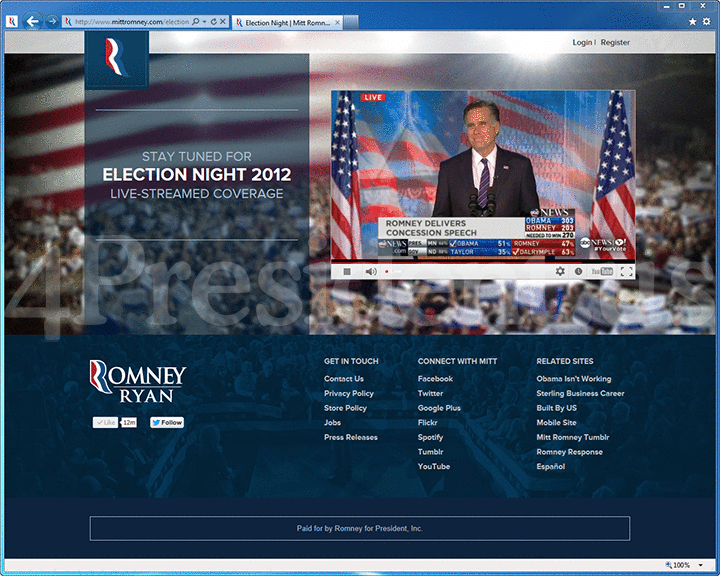Screen dimensions: 720x576
Task: Open the Login link
Action: tap(582, 42)
